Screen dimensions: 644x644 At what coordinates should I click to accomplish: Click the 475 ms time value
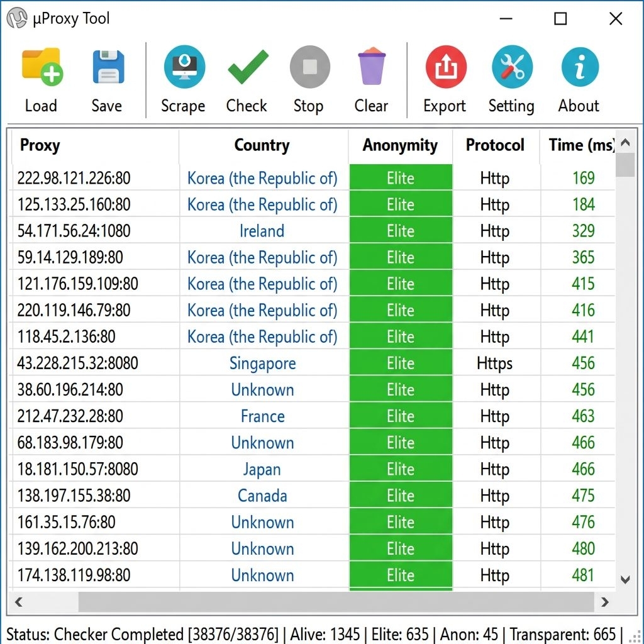pos(584,496)
